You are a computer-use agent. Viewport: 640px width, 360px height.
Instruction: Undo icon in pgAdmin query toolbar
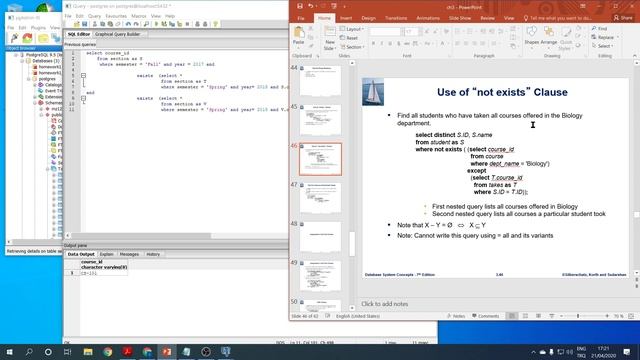[128, 24]
